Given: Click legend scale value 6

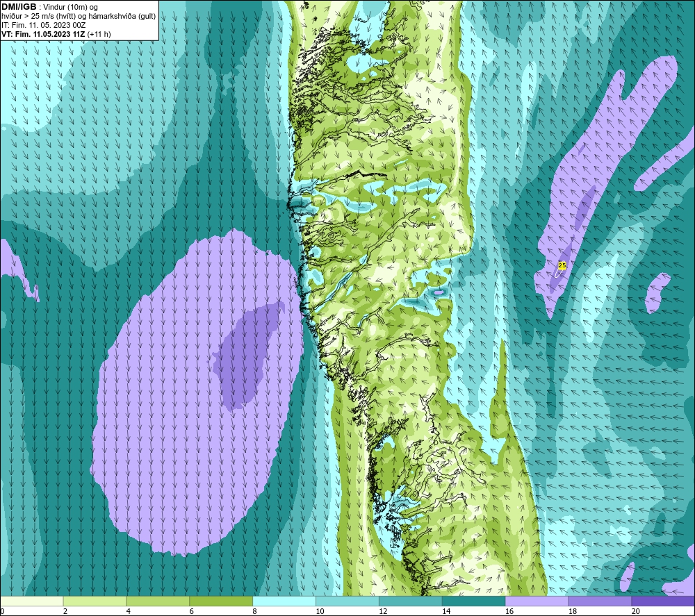Looking at the screenshot, I should pyautogui.click(x=192, y=612).
